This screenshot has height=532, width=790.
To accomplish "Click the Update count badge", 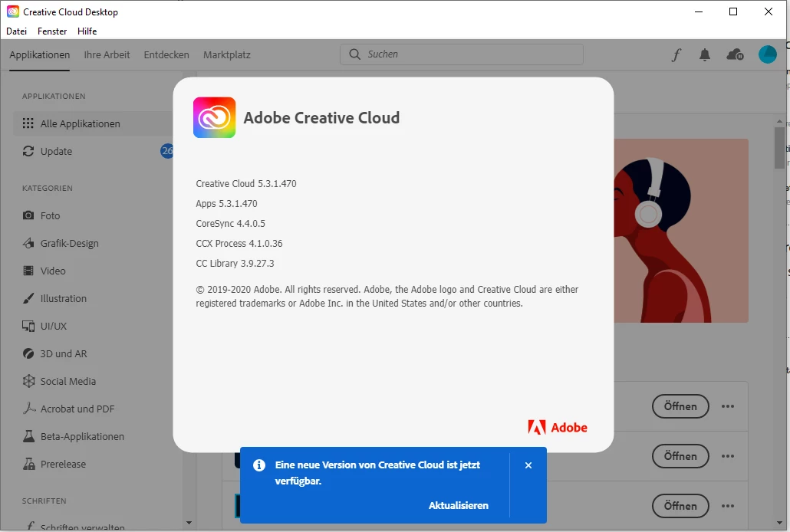I will pyautogui.click(x=166, y=151).
